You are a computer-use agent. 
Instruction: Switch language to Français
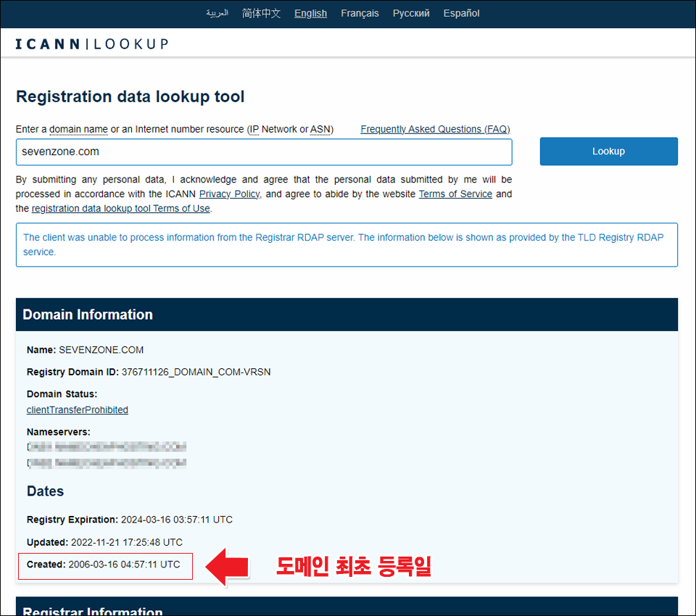click(360, 13)
